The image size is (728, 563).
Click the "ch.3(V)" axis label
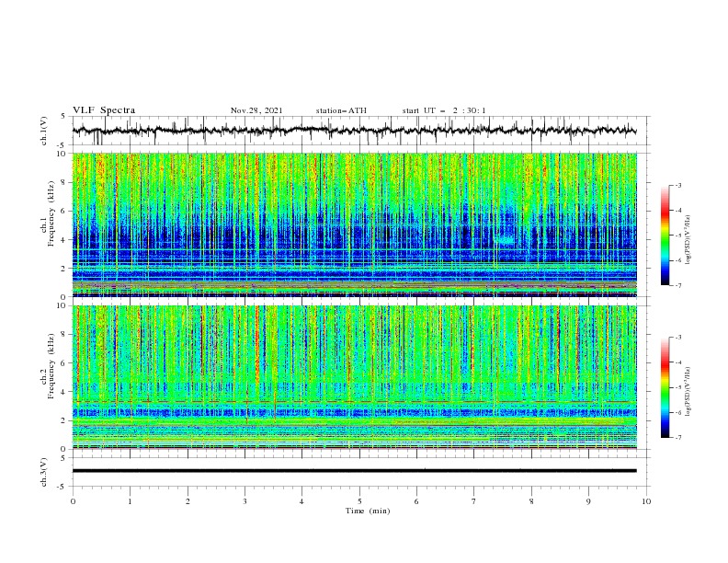[44, 472]
